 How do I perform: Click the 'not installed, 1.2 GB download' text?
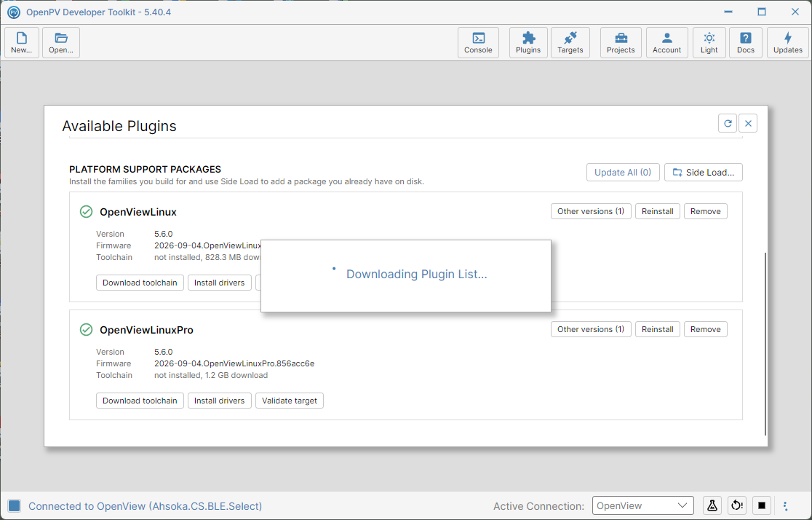(x=211, y=375)
